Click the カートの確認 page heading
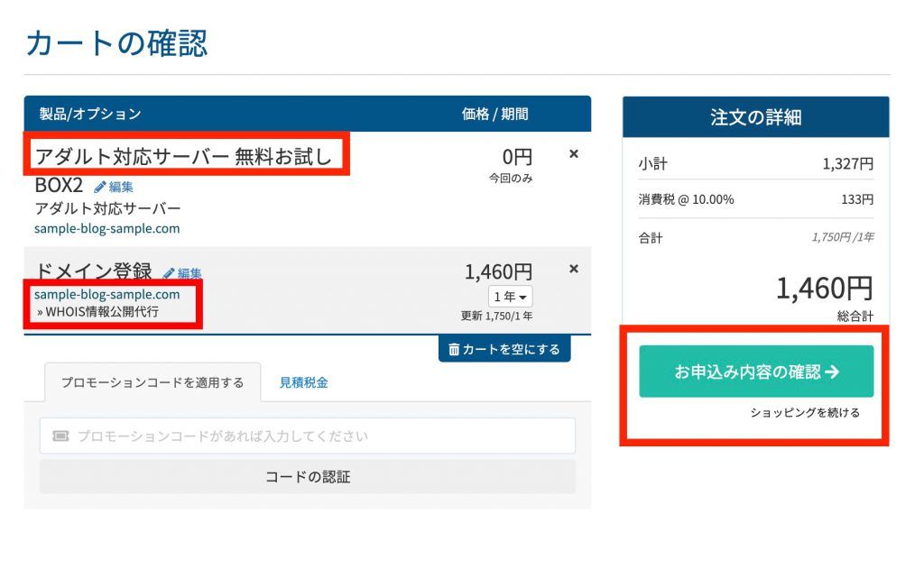The height and width of the screenshot is (569, 924). point(117,42)
